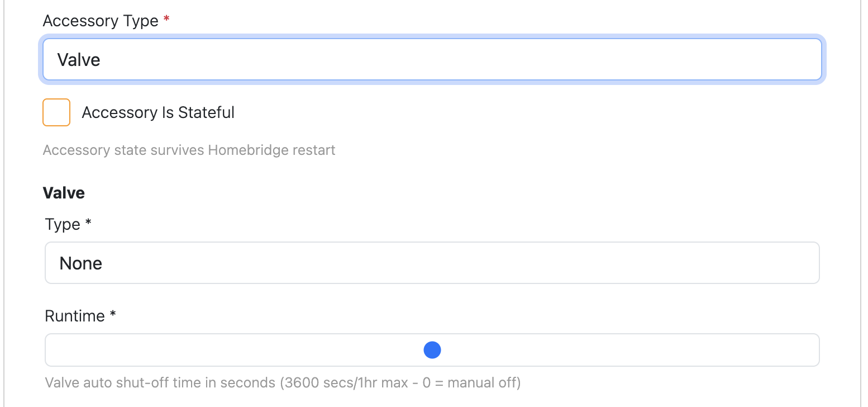This screenshot has width=868, height=407.
Task: Select the bold Valve section heading
Action: (64, 193)
